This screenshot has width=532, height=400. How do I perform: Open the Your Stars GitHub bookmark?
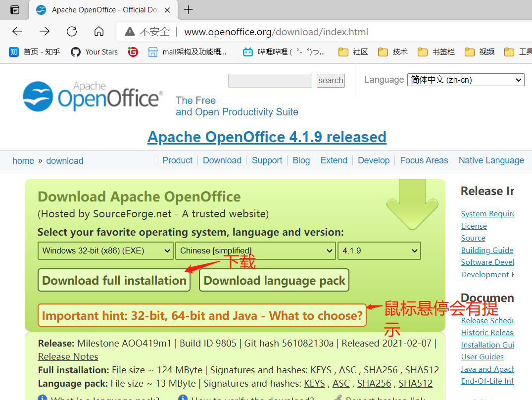coord(95,52)
